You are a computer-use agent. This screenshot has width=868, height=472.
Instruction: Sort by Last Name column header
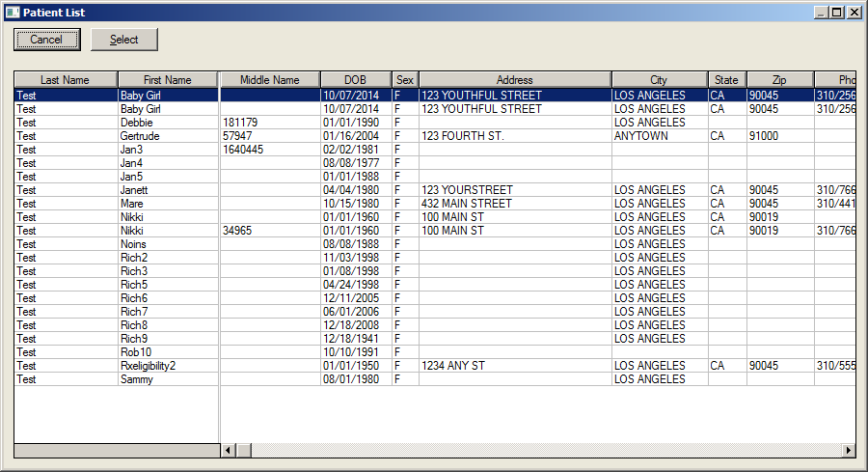pyautogui.click(x=66, y=80)
